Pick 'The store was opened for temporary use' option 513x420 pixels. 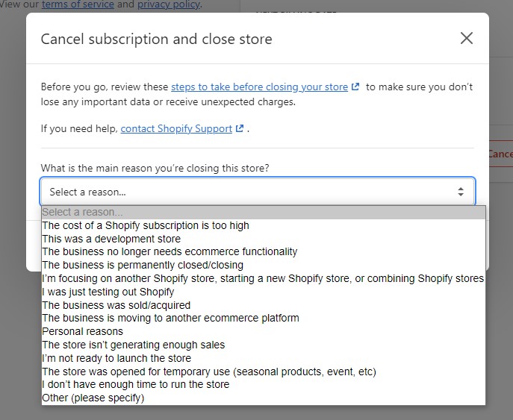tap(264, 372)
